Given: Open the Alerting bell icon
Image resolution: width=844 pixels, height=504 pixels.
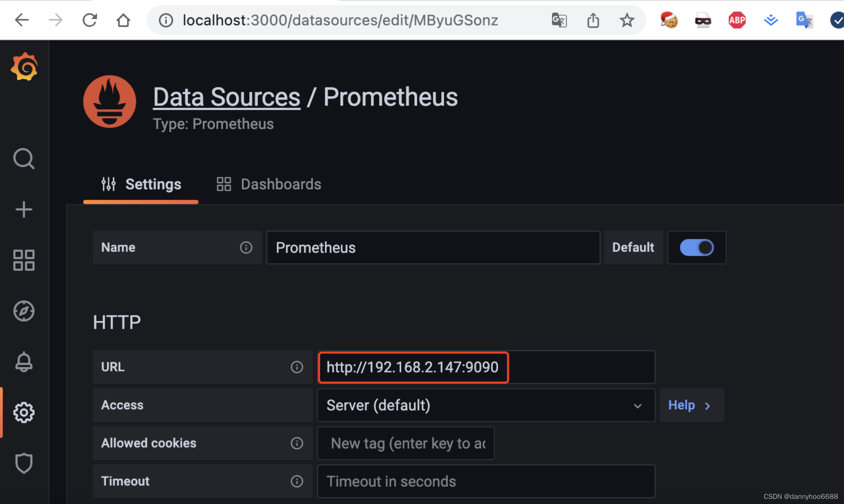Looking at the screenshot, I should 24,362.
